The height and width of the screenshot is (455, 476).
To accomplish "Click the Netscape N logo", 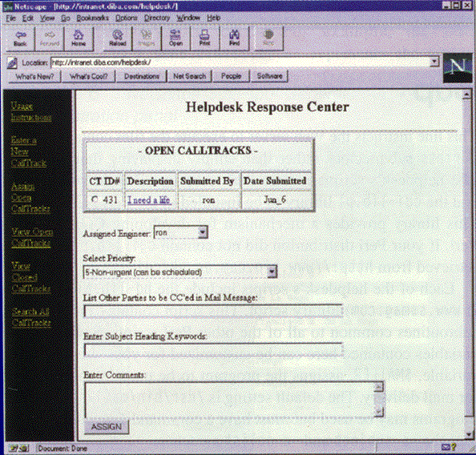I will tap(458, 68).
